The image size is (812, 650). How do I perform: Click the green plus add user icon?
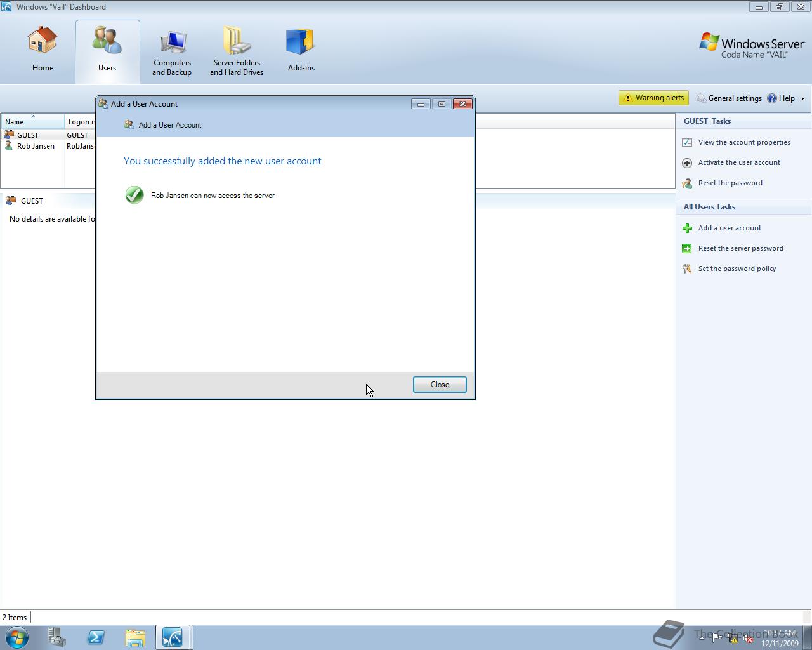coord(687,228)
